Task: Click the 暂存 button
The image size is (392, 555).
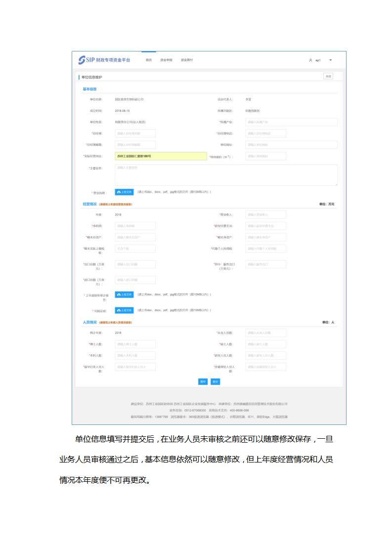Action: point(203,381)
